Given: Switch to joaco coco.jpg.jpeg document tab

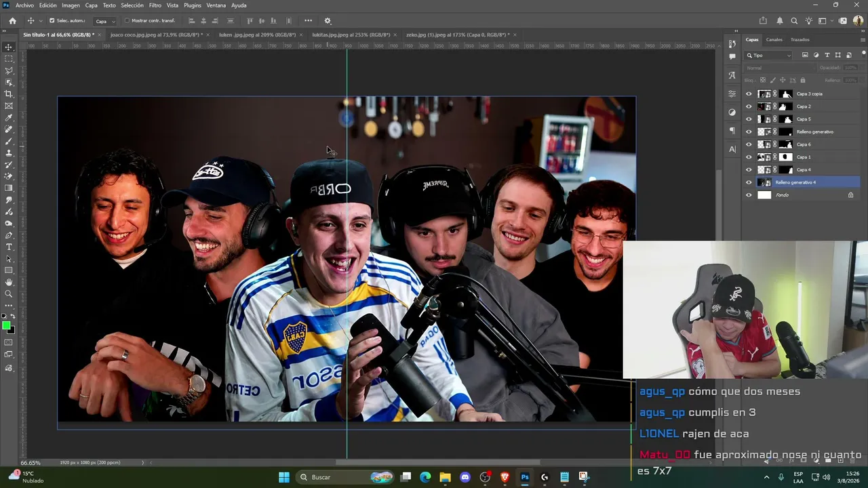Looking at the screenshot, I should 156,35.
